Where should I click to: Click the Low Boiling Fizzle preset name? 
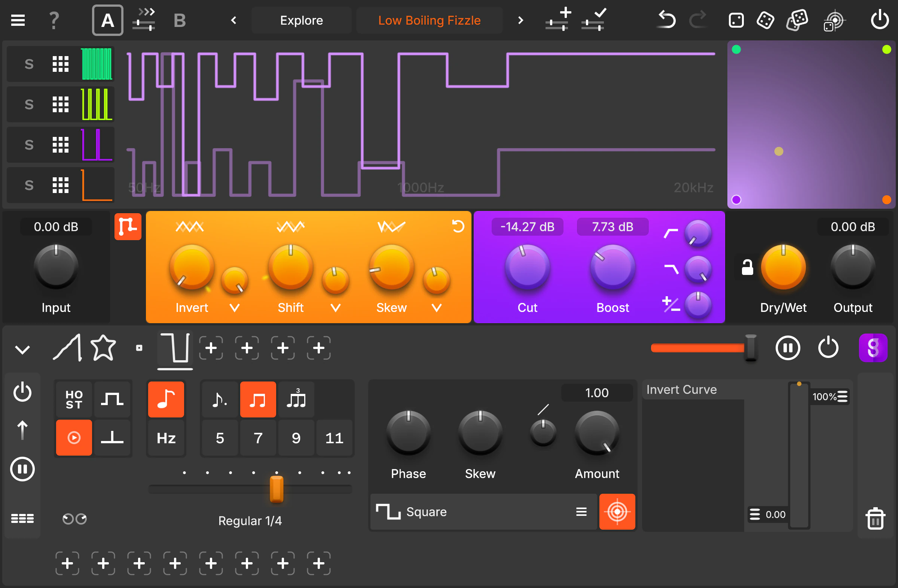(429, 19)
